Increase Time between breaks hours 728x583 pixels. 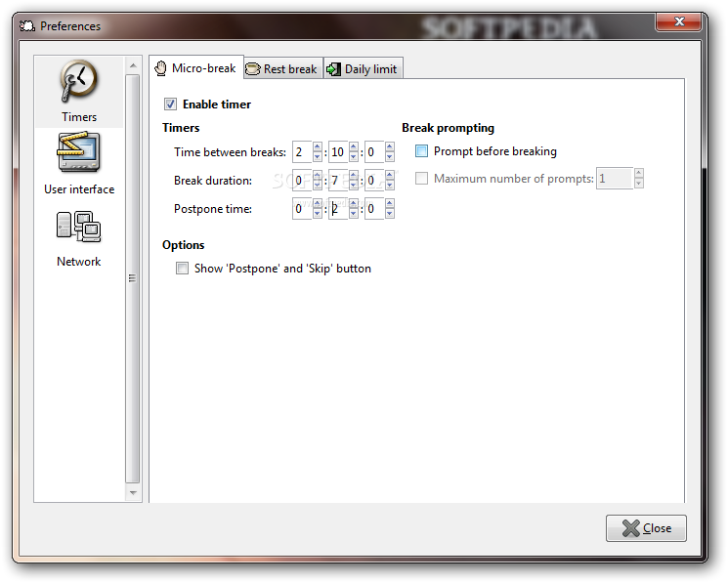point(318,147)
